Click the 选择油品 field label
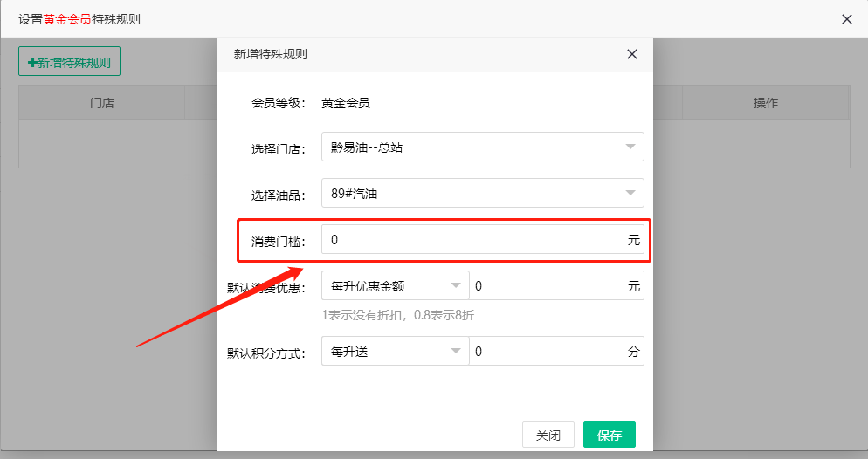The height and width of the screenshot is (459, 868). coord(278,194)
